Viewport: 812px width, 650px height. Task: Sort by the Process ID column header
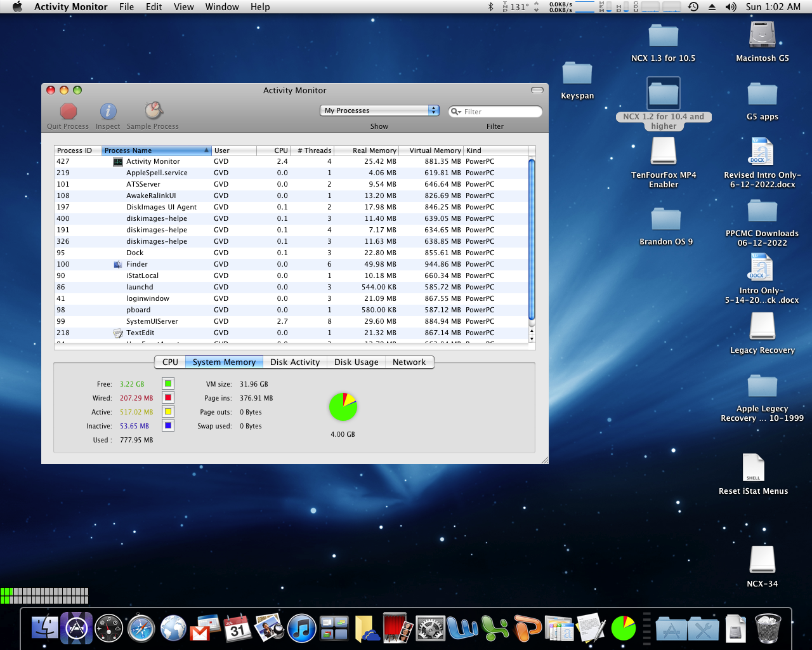(78, 150)
